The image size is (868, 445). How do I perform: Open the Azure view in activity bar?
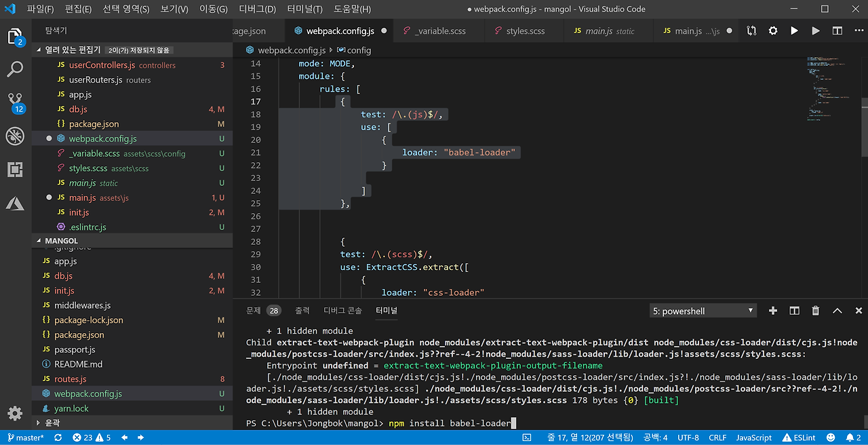pos(15,202)
